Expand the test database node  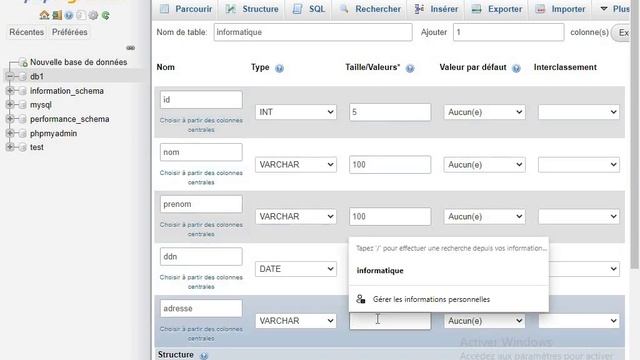(x=10, y=147)
